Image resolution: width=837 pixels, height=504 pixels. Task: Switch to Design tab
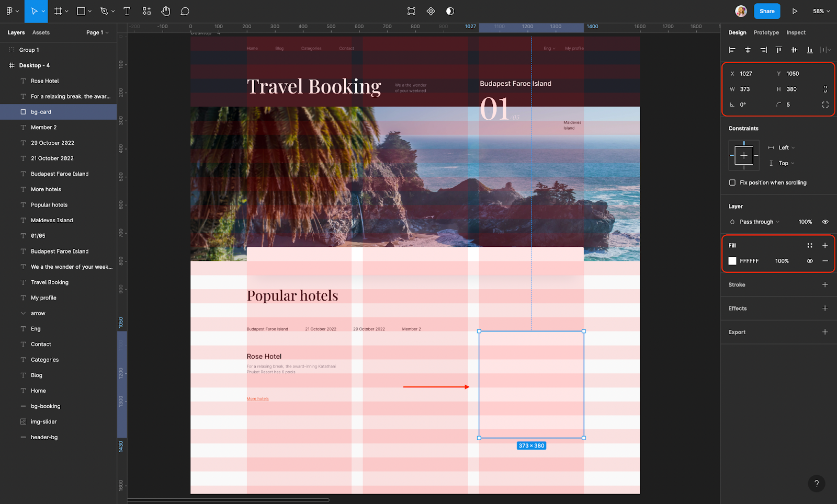737,32
